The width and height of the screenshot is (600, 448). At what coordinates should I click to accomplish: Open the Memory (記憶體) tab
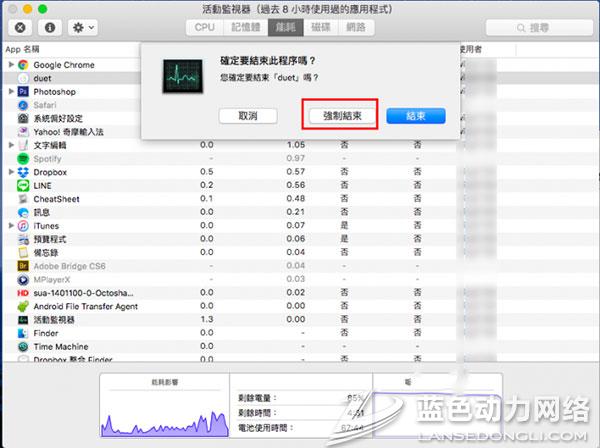[245, 28]
